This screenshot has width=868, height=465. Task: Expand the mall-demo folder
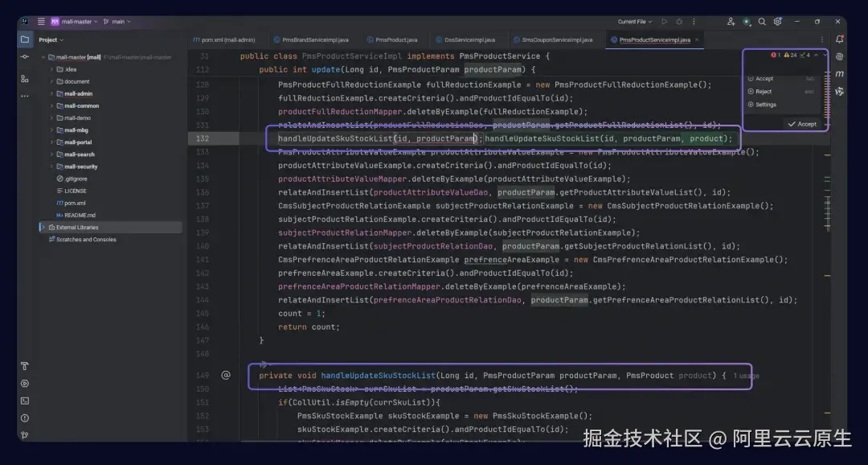[x=51, y=118]
